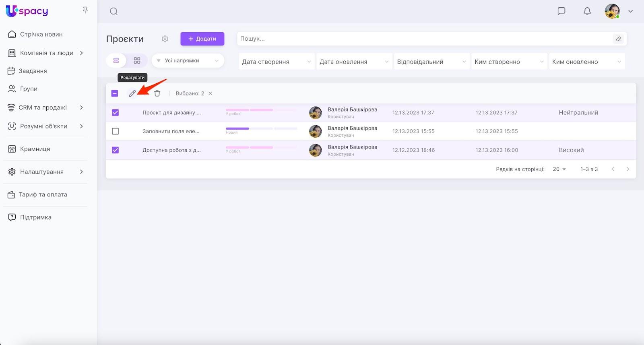Switch to the grid card view
The image size is (644, 345).
point(137,60)
